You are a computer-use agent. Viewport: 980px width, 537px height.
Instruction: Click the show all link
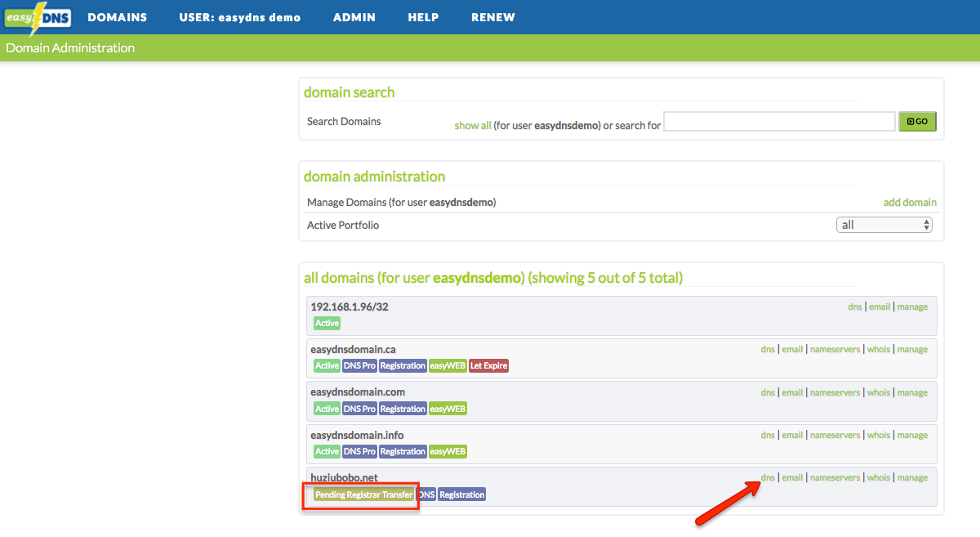473,126
